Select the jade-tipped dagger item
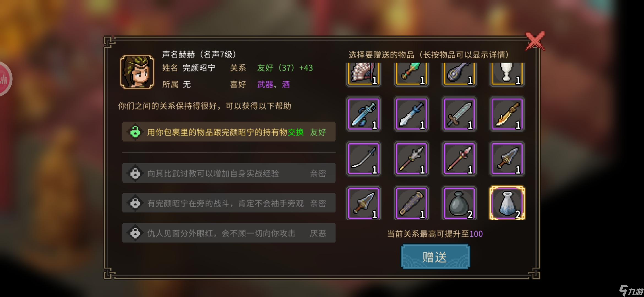The width and height of the screenshot is (644, 297). pos(411,73)
